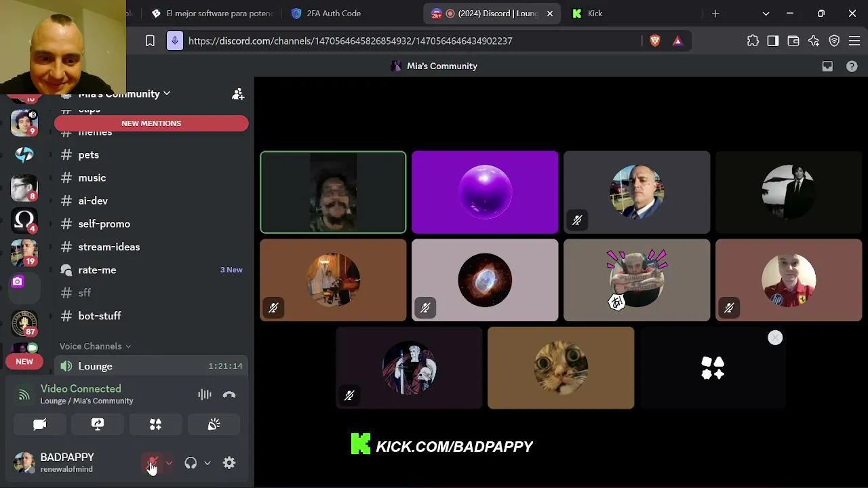This screenshot has width=868, height=488.
Task: Open connection details via Video Connected
Action: coord(81,388)
